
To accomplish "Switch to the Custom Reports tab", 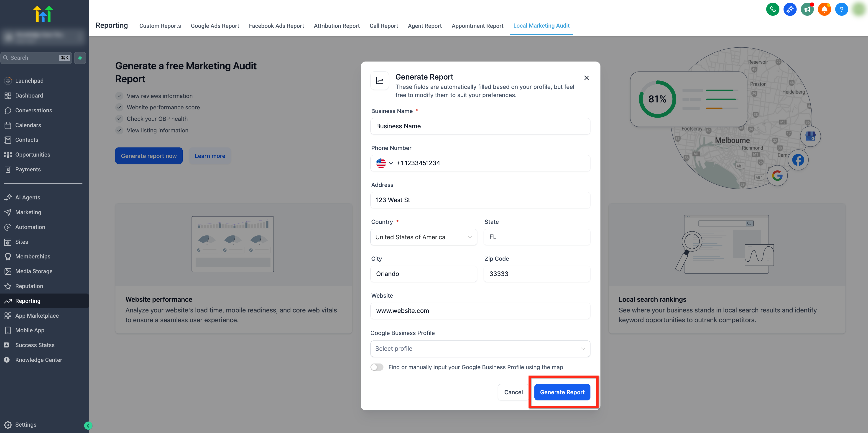I will click(x=160, y=26).
